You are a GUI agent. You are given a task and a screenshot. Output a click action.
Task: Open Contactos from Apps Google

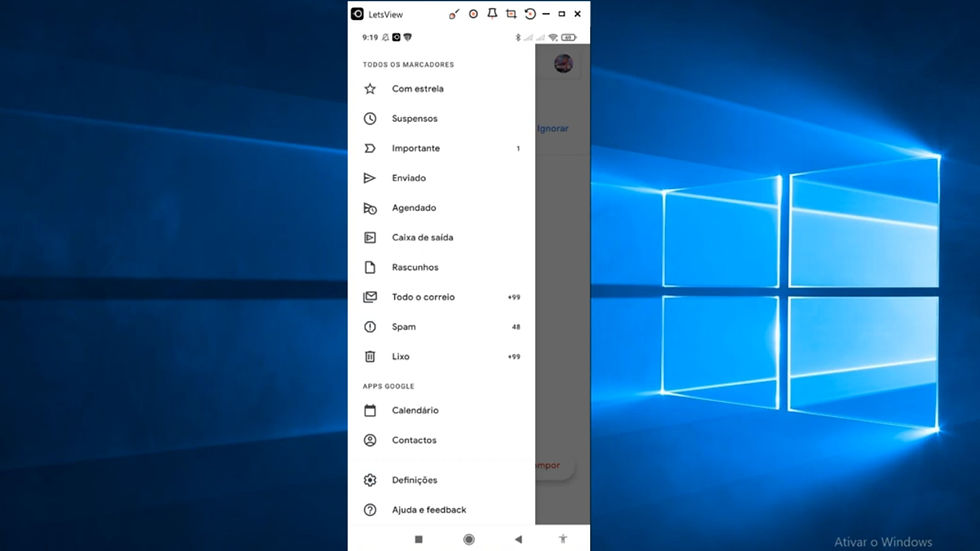tap(441, 440)
